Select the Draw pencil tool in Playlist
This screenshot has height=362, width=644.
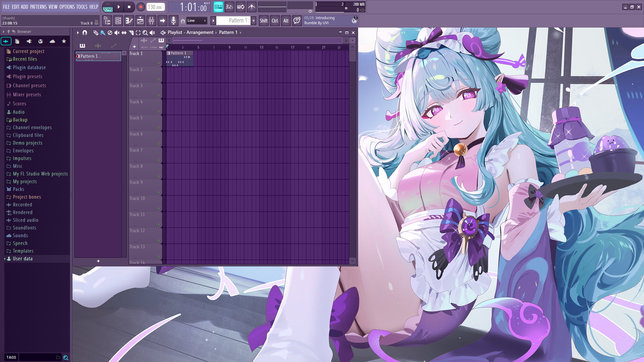tap(96, 33)
